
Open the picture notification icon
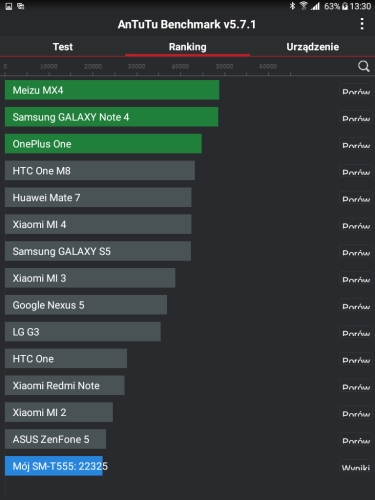pyautogui.click(x=9, y=6)
